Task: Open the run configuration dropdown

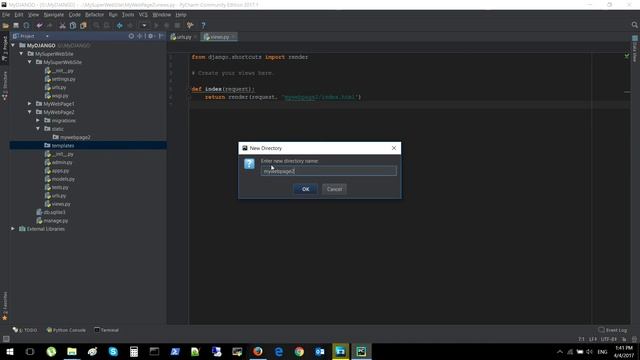Action: click(144, 25)
